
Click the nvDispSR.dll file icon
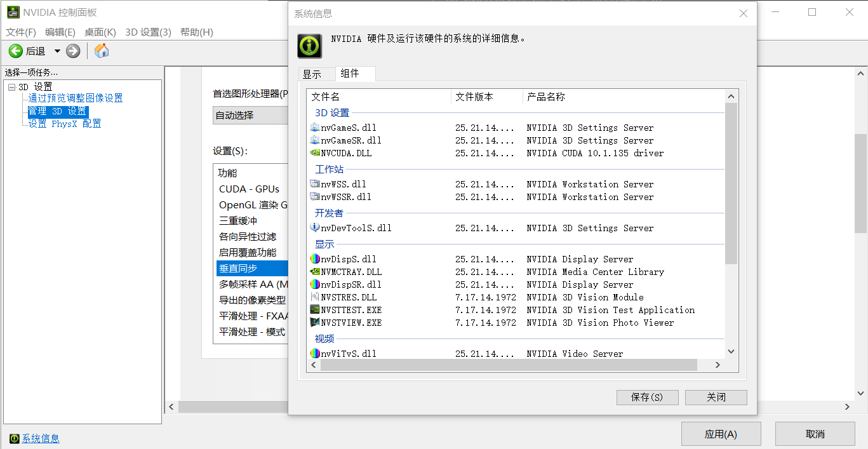[x=315, y=285]
